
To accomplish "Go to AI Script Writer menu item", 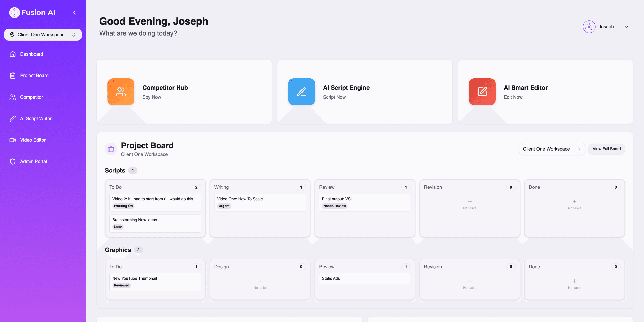I will pyautogui.click(x=36, y=118).
